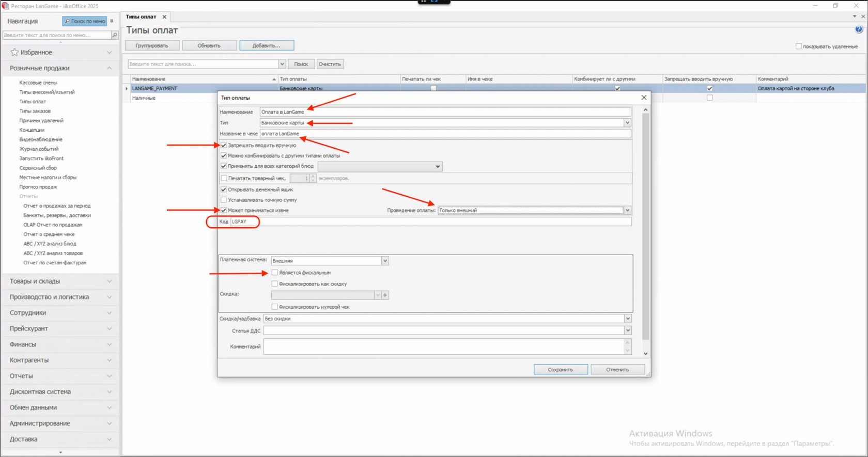The height and width of the screenshot is (457, 868).
Task: Click the receipt copies stepper arrows
Action: pos(313,178)
